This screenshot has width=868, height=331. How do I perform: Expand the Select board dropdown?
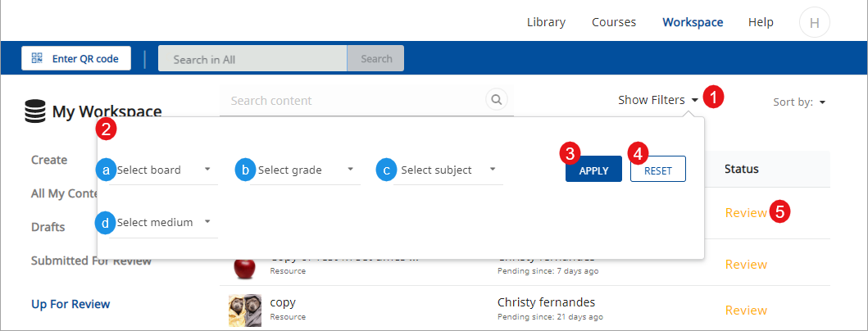tap(162, 170)
